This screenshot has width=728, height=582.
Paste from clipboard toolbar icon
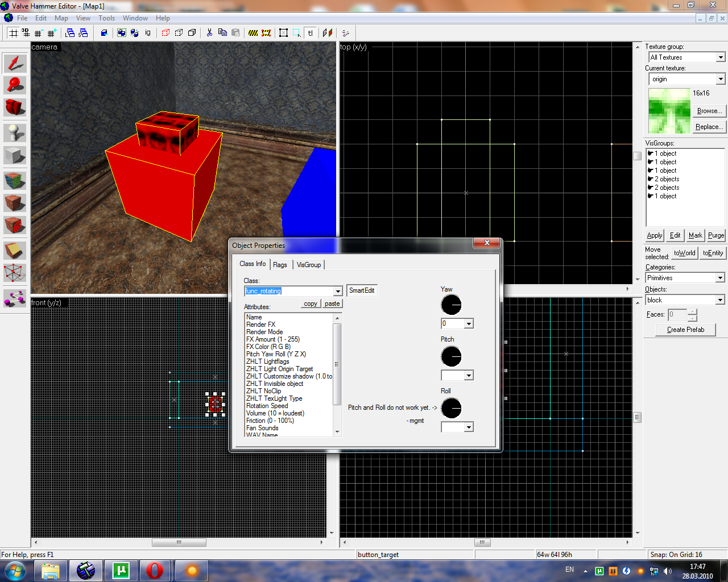coord(235,33)
